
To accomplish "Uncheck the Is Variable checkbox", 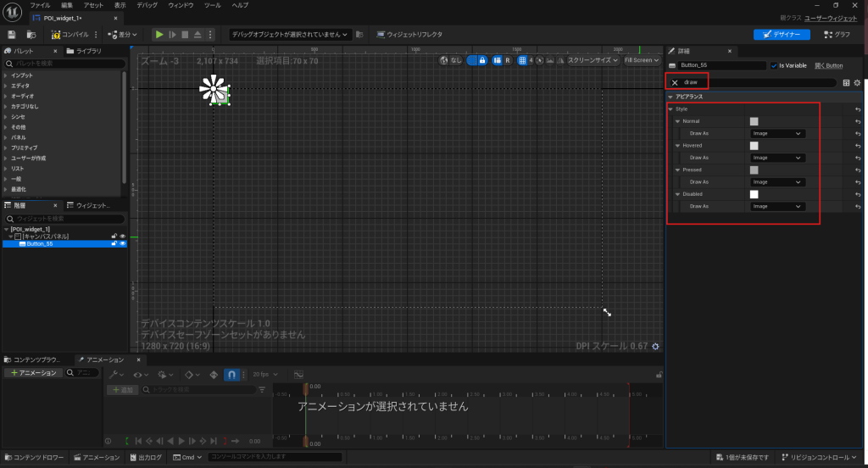I will click(774, 65).
